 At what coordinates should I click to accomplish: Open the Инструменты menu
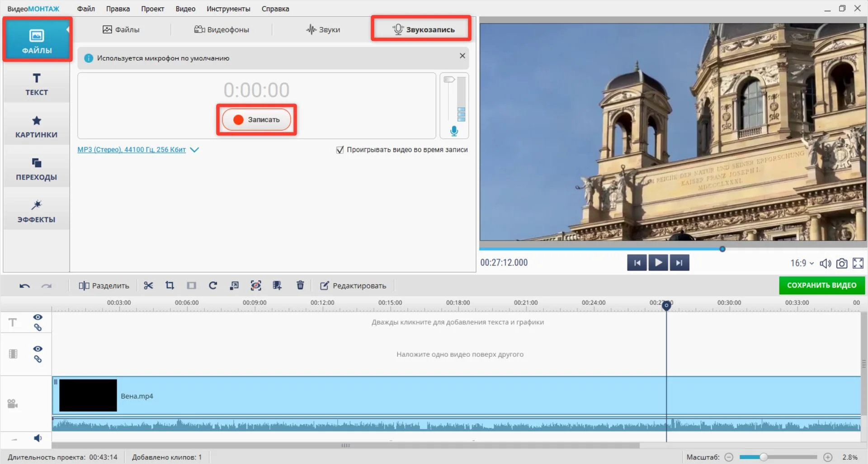point(228,9)
